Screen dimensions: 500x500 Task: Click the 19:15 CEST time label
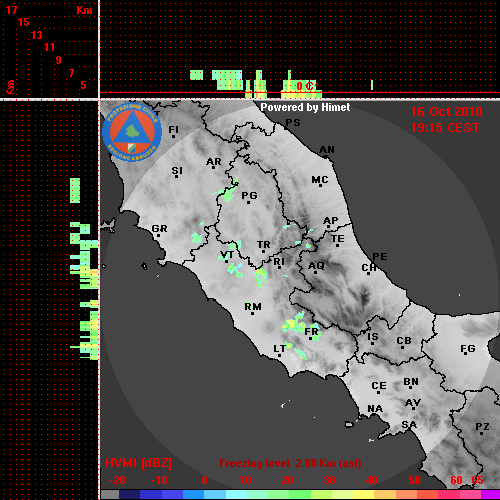[445, 128]
